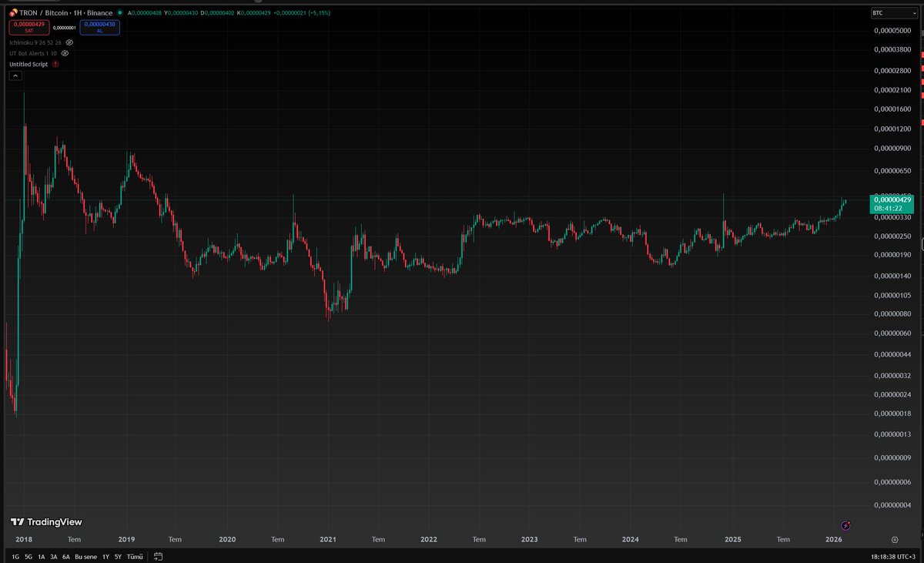The width and height of the screenshot is (924, 563).
Task: Open chart settings hexagon gear icon
Action: pos(895,540)
